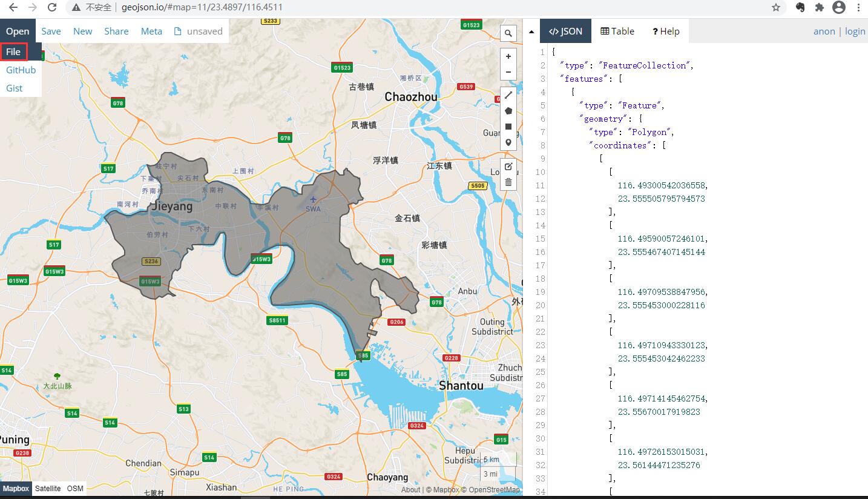Click the login link

(855, 31)
